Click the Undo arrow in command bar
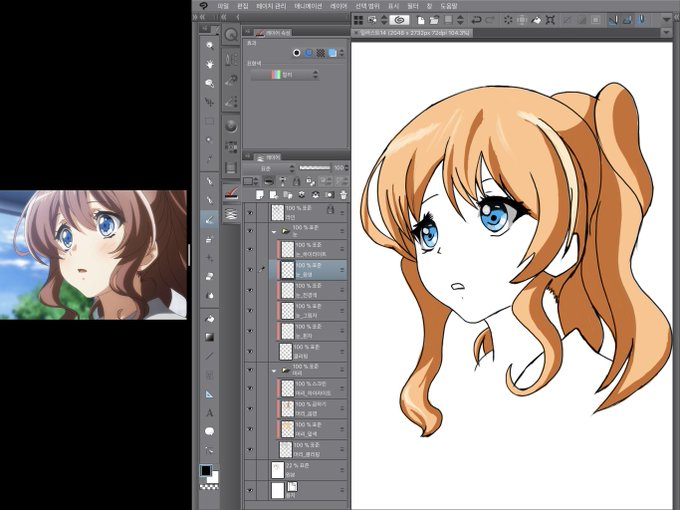 (x=477, y=20)
